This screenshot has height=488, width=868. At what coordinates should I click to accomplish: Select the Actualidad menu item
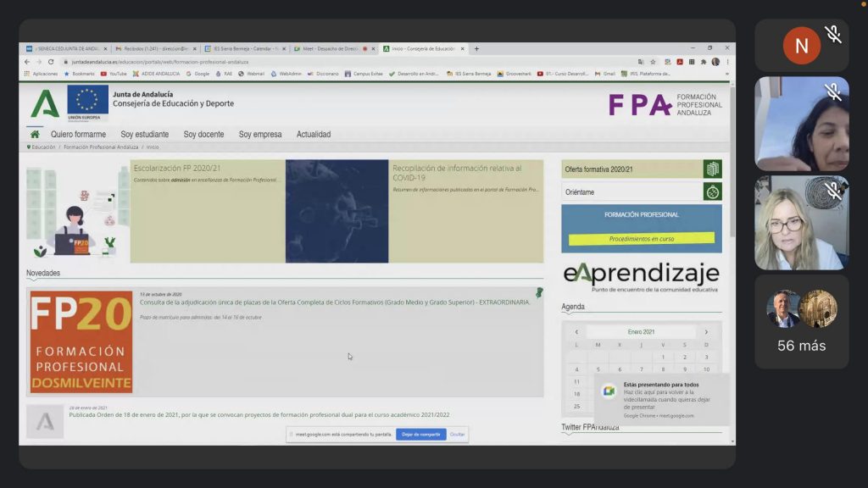click(314, 134)
